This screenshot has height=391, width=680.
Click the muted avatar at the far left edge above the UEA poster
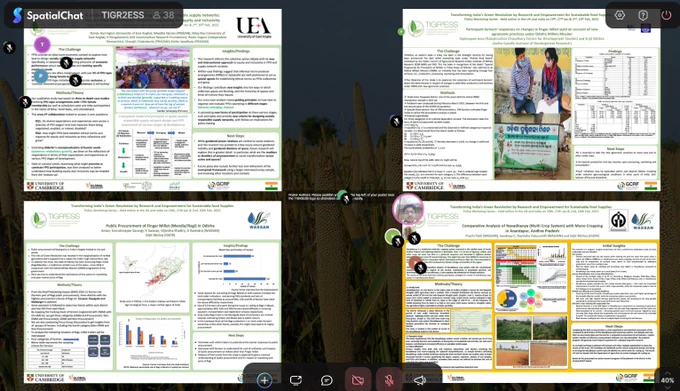click(x=9, y=47)
